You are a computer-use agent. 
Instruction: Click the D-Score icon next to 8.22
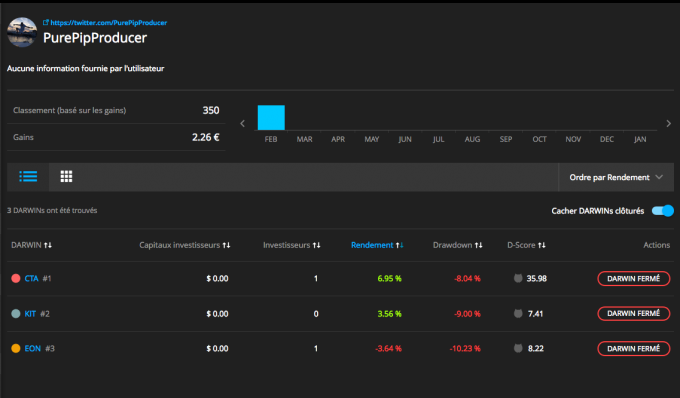point(518,348)
